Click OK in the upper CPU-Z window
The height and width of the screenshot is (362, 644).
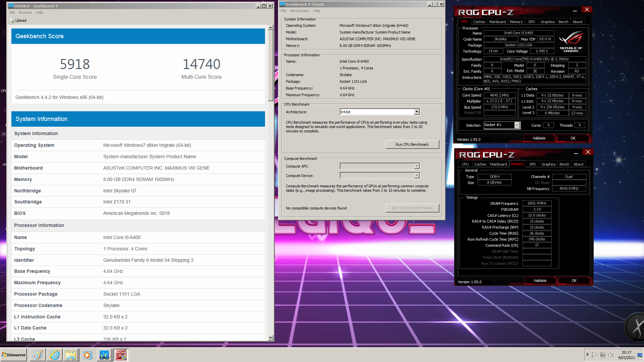click(x=573, y=138)
